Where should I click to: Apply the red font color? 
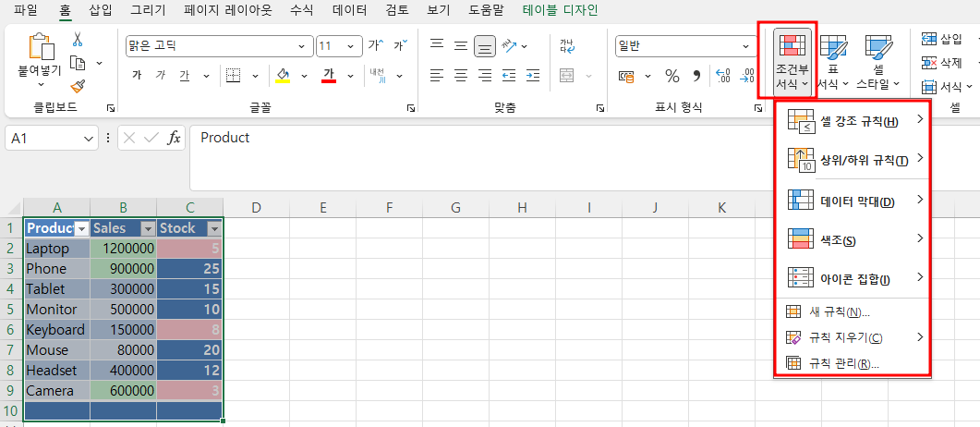(x=329, y=76)
